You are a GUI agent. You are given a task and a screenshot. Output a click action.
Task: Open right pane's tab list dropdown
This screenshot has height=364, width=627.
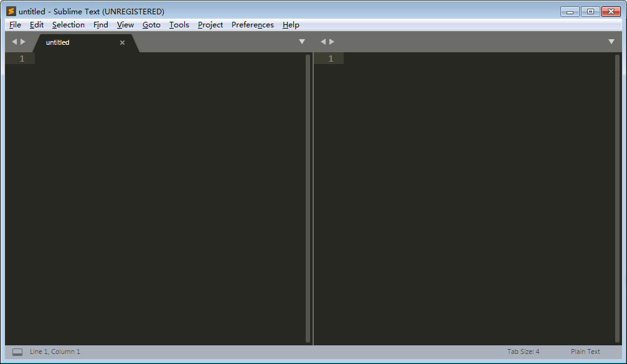point(611,42)
